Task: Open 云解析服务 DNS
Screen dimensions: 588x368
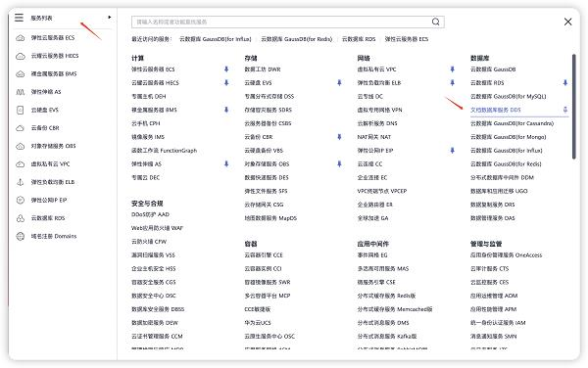Action: coord(377,123)
